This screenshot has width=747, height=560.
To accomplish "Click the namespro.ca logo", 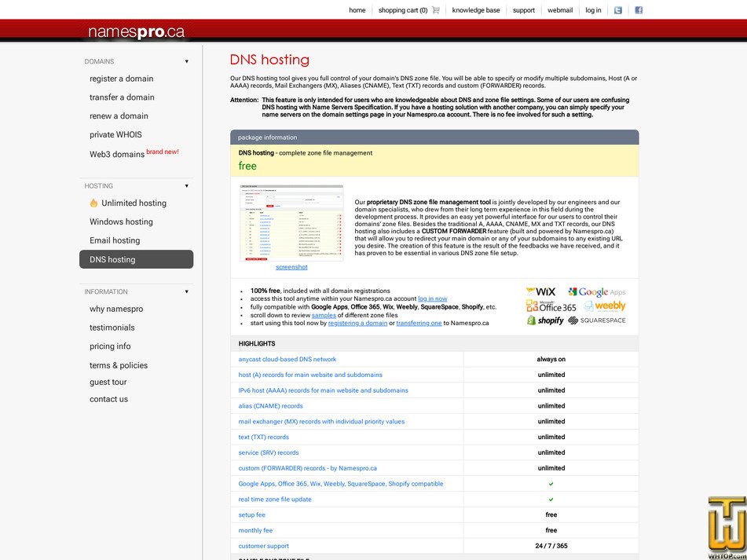I will 136,32.
